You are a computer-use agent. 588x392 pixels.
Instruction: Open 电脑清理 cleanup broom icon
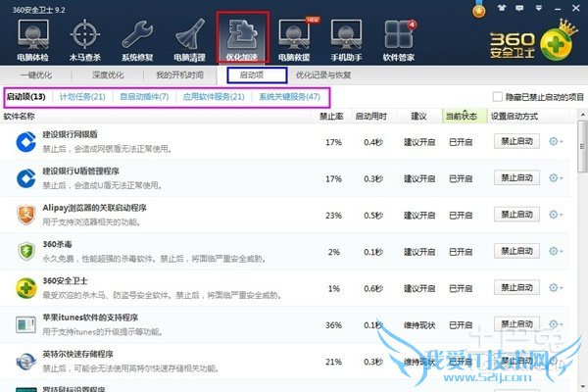pyautogui.click(x=190, y=40)
